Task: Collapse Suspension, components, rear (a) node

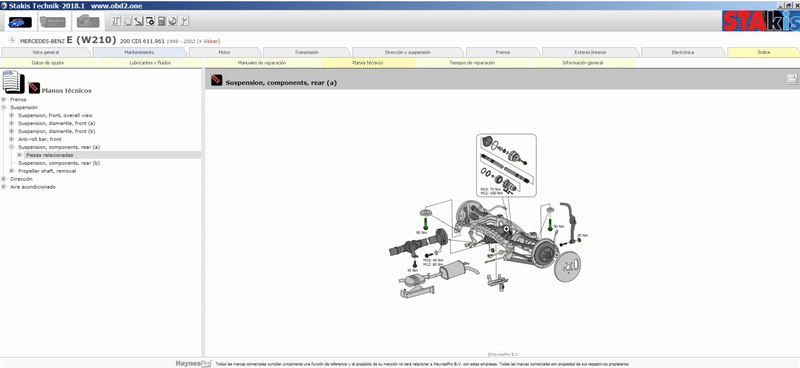Action: 12,147
